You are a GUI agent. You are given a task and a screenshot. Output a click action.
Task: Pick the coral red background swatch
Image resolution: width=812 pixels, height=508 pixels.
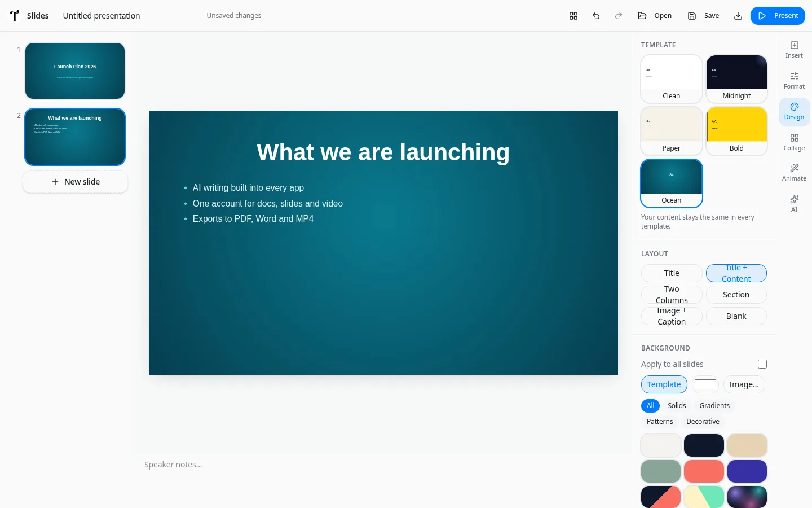(704, 471)
